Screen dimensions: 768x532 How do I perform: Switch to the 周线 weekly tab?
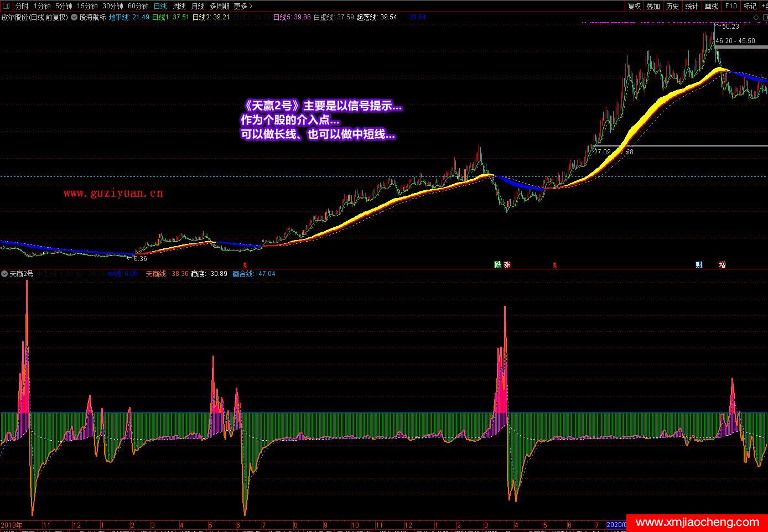(x=179, y=6)
